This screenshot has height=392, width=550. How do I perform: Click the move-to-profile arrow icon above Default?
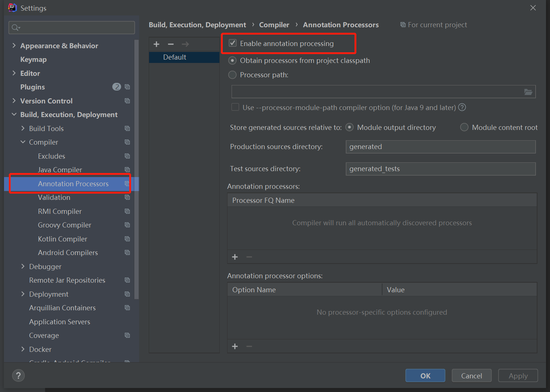coord(185,44)
